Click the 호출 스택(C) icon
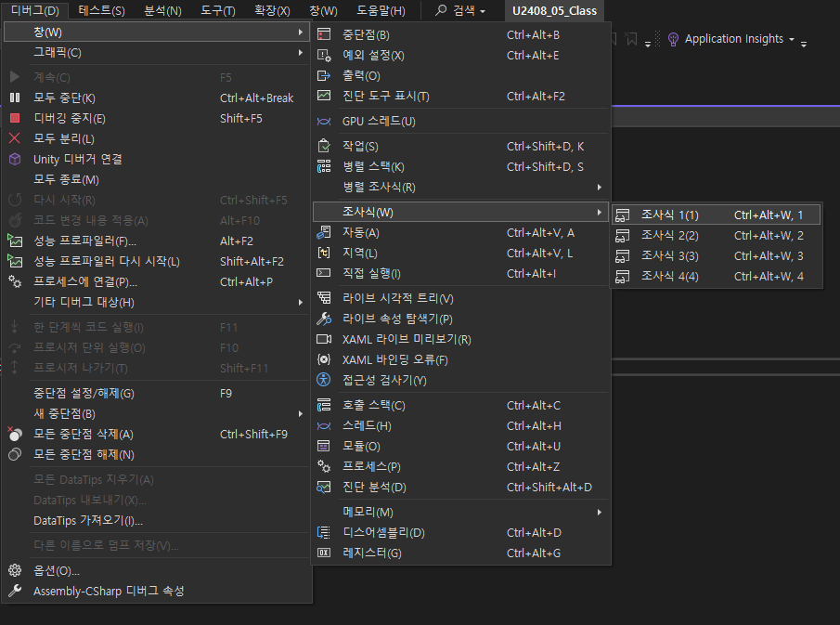Screen dimensions: 840x625 [x=324, y=405]
